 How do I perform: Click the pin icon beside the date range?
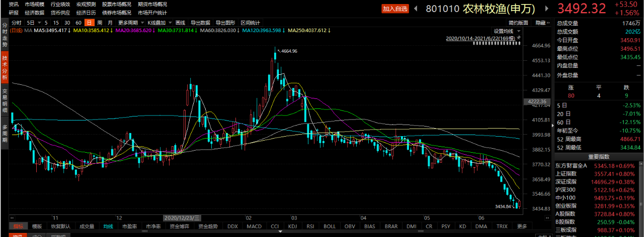pos(519,38)
